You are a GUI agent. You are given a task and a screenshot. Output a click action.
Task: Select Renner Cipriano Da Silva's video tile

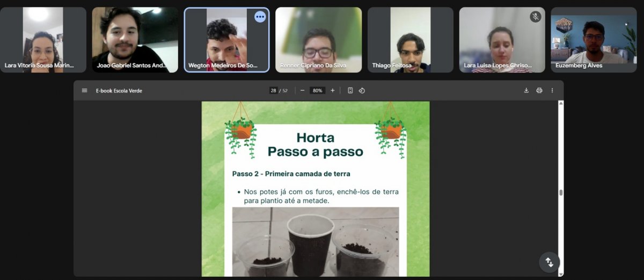pos(318,39)
